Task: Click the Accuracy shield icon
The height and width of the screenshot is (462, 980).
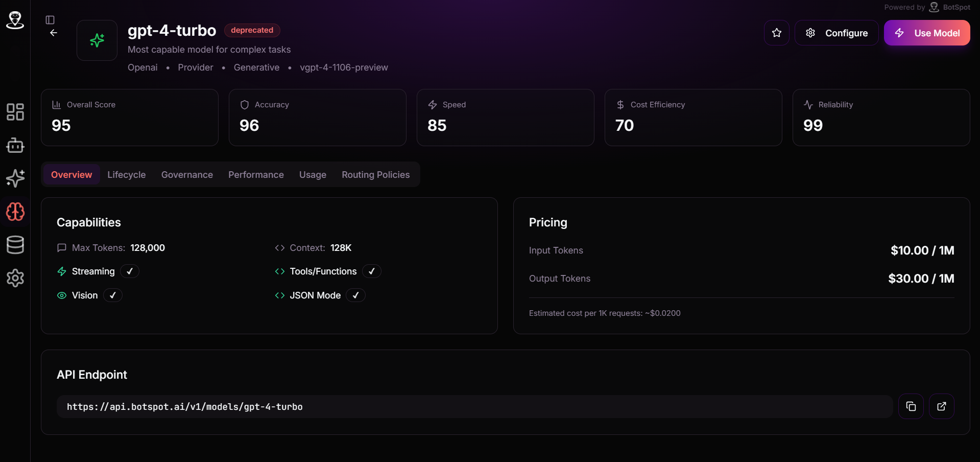Action: tap(245, 105)
